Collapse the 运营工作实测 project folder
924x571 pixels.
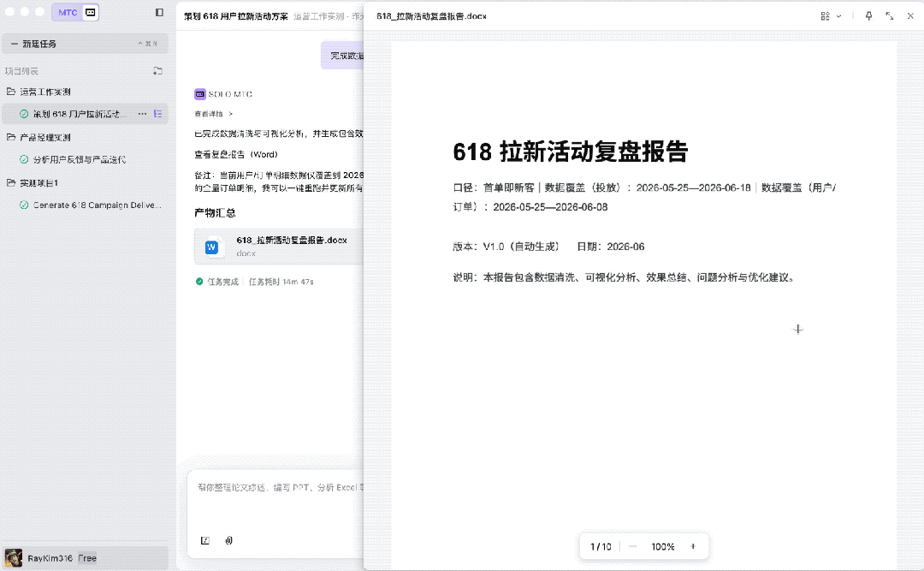(11, 92)
